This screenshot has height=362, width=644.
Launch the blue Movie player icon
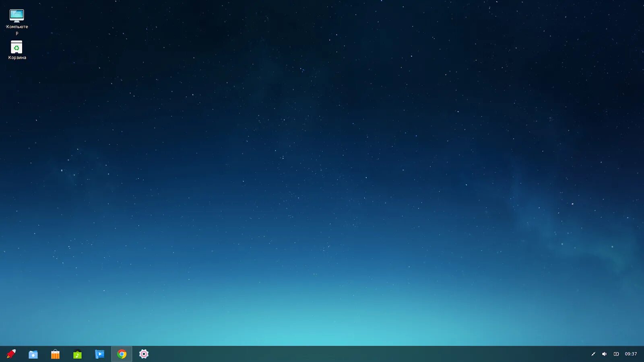point(99,354)
